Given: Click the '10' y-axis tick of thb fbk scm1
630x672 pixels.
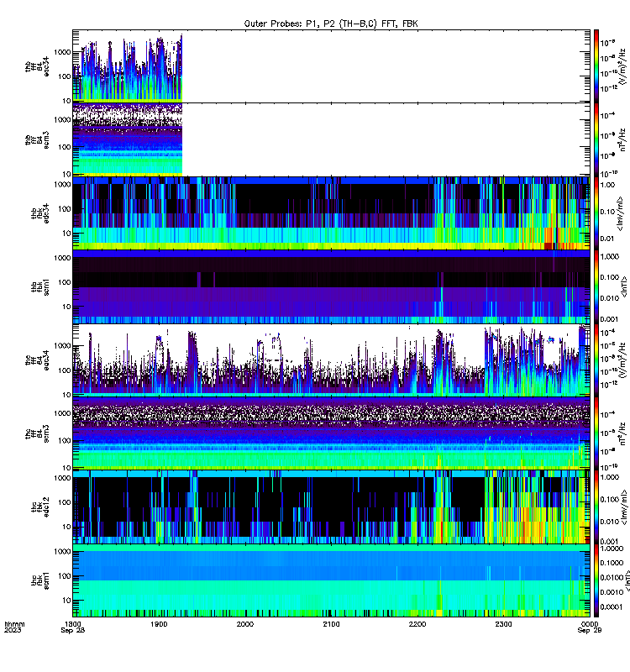Looking at the screenshot, I should pyautogui.click(x=66, y=307).
